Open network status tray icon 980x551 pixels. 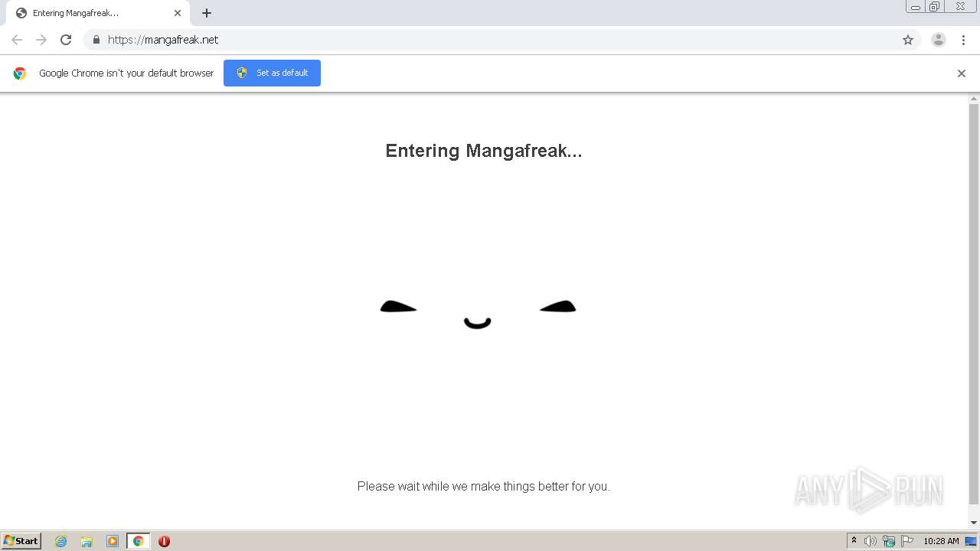pyautogui.click(x=889, y=541)
